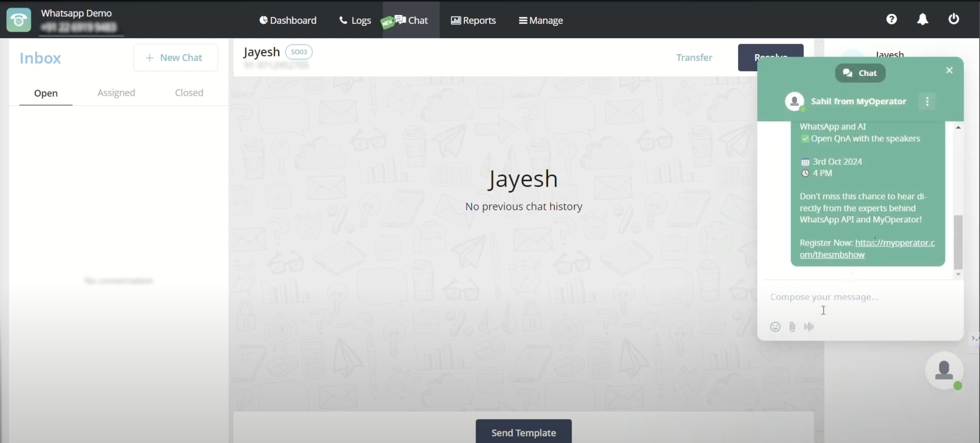Click the MyOperator phone logo
Screen dimensions: 980x443
[x=19, y=20]
